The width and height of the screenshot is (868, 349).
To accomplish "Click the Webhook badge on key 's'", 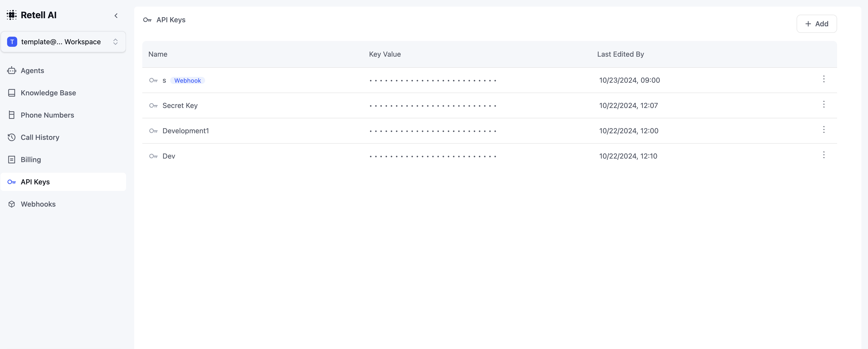I will coord(188,80).
